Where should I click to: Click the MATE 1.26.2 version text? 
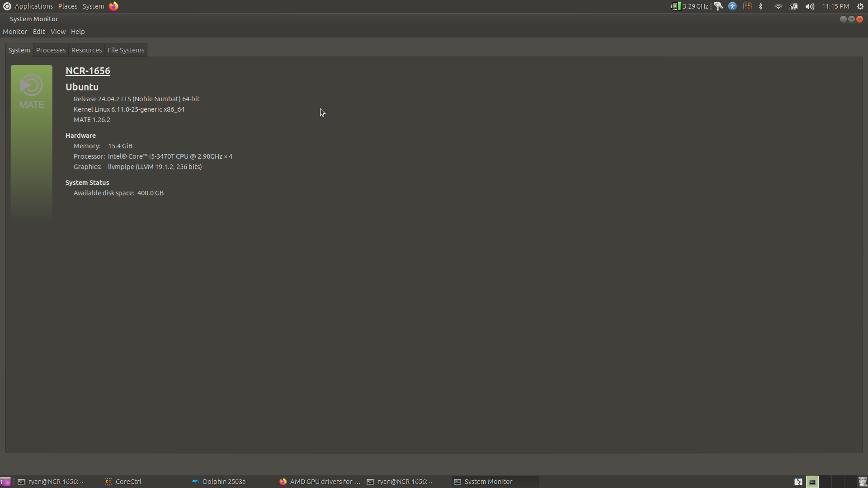coord(92,120)
